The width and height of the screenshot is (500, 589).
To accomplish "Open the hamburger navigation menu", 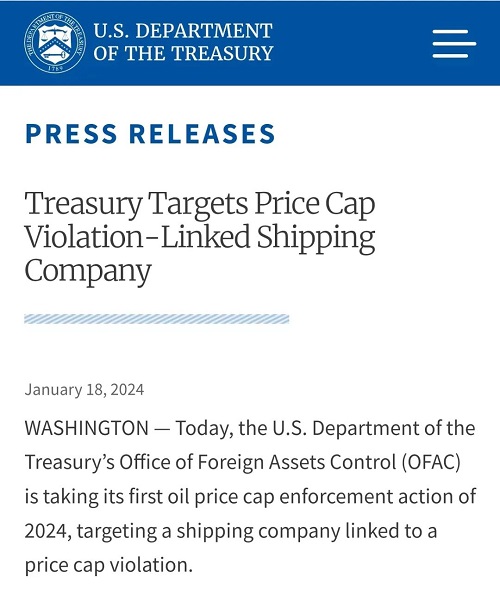I will pos(454,44).
